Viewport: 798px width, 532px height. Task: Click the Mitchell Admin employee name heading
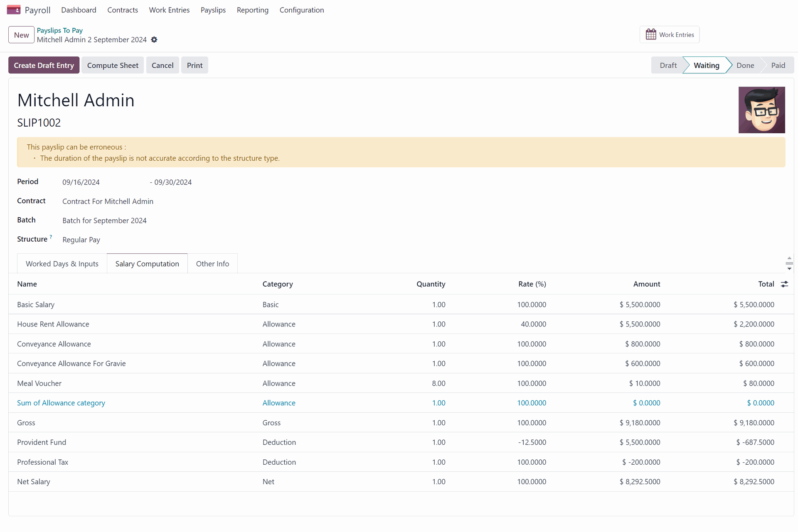coord(76,100)
